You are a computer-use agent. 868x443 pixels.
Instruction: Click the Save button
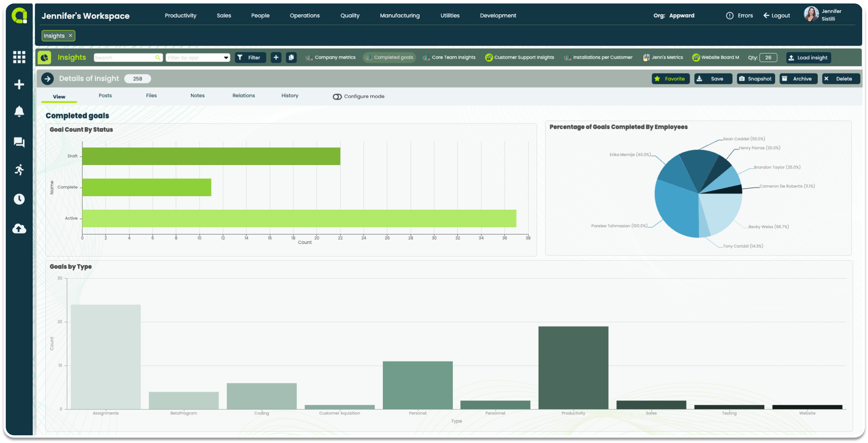click(713, 79)
